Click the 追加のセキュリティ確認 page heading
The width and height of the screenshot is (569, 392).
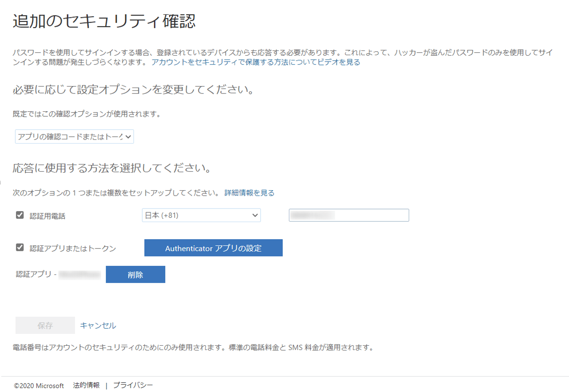[x=104, y=21]
